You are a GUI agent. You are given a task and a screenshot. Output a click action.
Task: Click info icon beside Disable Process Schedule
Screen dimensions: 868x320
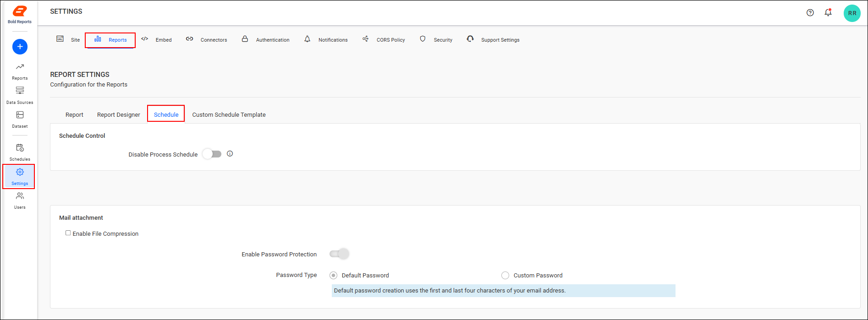click(x=230, y=154)
